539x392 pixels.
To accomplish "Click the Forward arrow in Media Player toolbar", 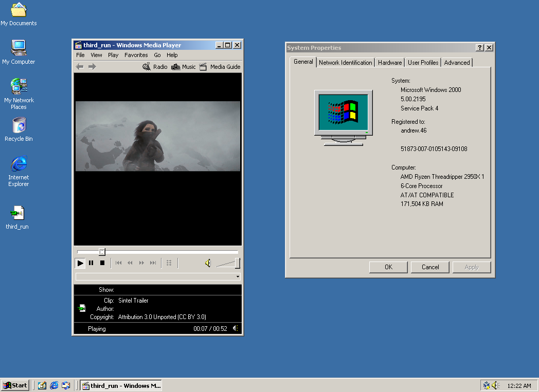I will click(x=92, y=67).
